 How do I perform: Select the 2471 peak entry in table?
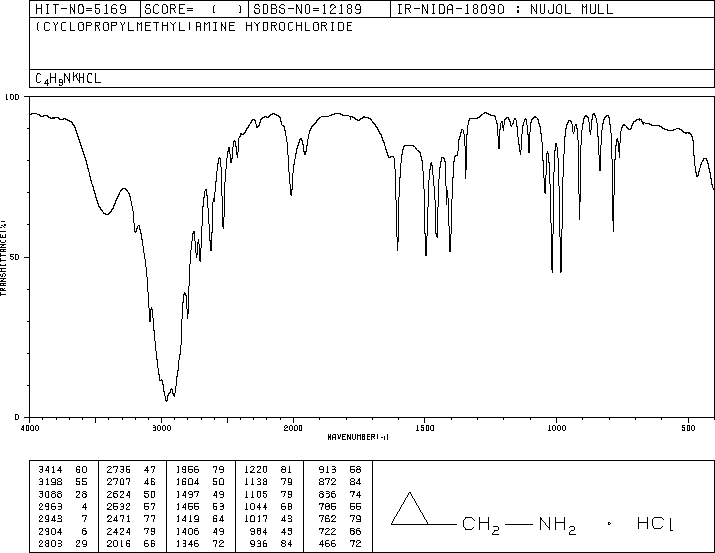[x=131, y=519]
